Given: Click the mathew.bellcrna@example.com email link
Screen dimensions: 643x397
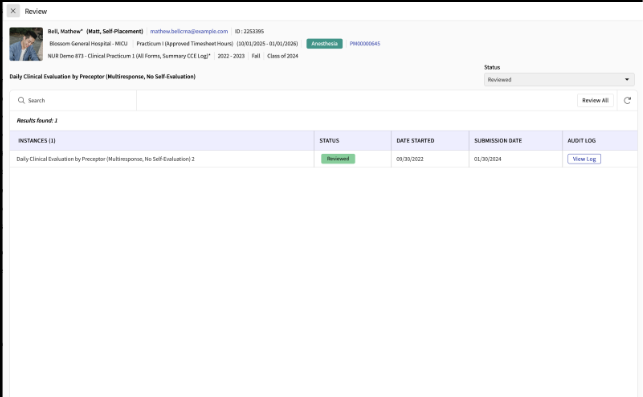Looking at the screenshot, I should tap(189, 31).
